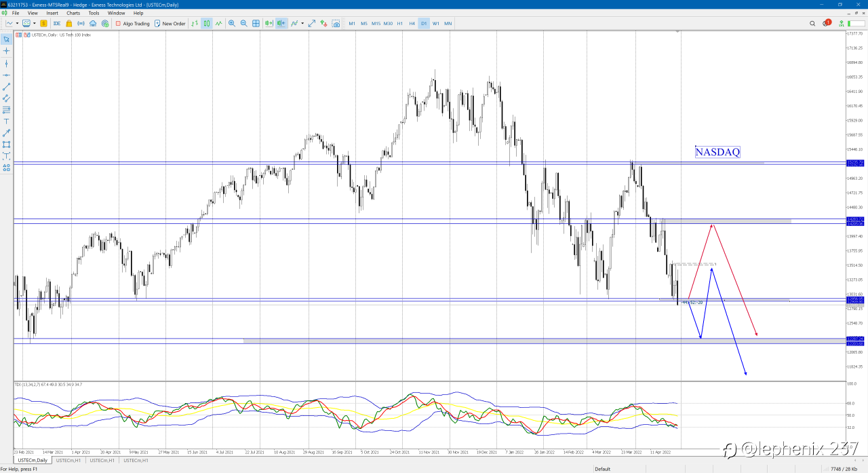Open the Help menu
The image size is (868, 473).
point(138,13)
